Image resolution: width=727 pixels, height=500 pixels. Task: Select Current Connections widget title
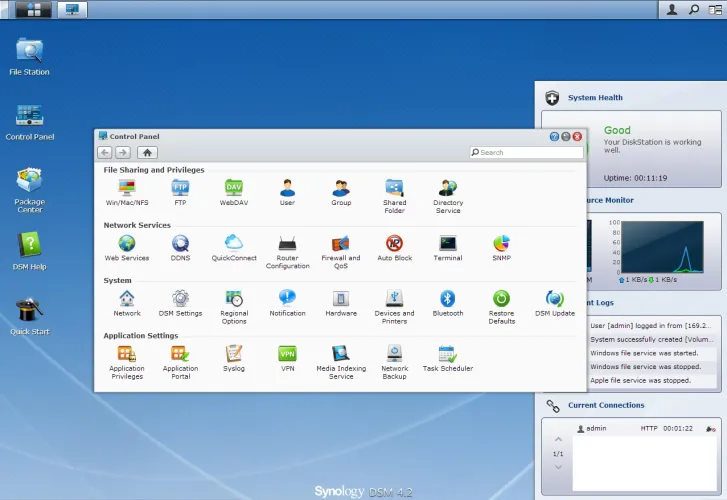coord(606,405)
